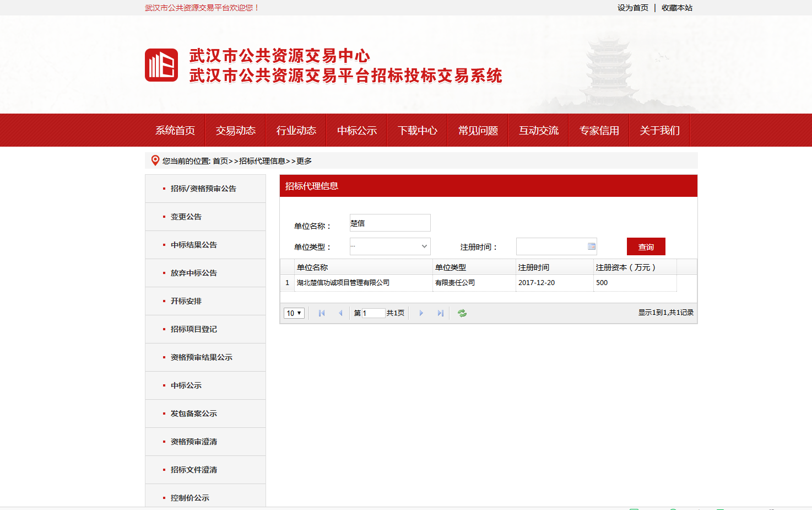Click the red building logo icon
The image size is (812, 510).
point(161,65)
